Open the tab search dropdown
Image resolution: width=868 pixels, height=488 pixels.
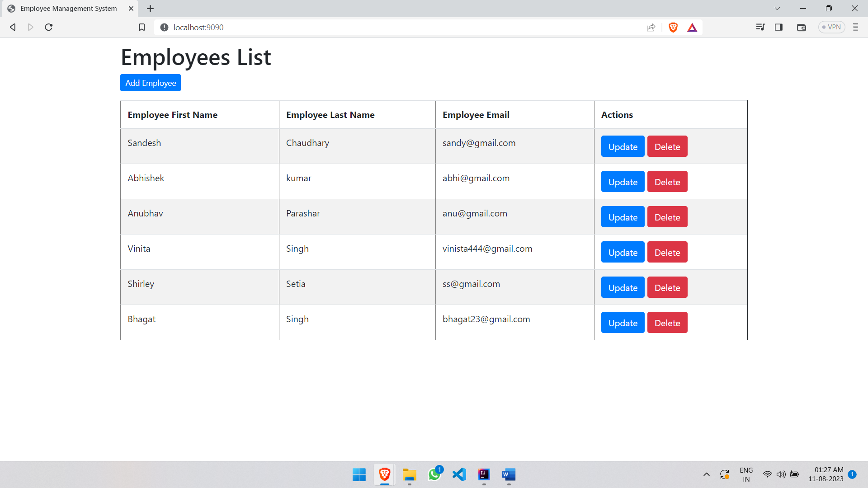point(778,8)
